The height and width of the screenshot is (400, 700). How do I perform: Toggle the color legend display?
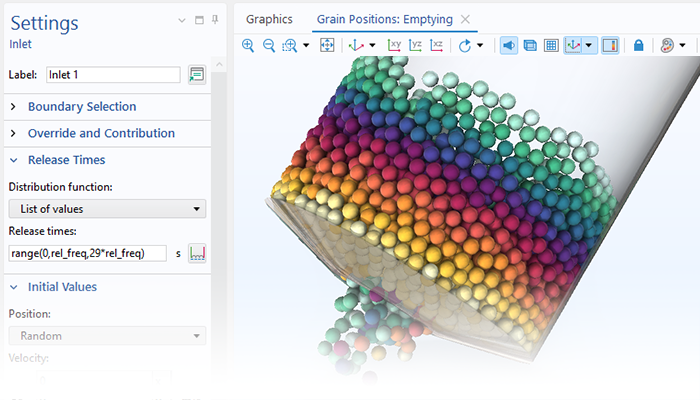pyautogui.click(x=610, y=46)
